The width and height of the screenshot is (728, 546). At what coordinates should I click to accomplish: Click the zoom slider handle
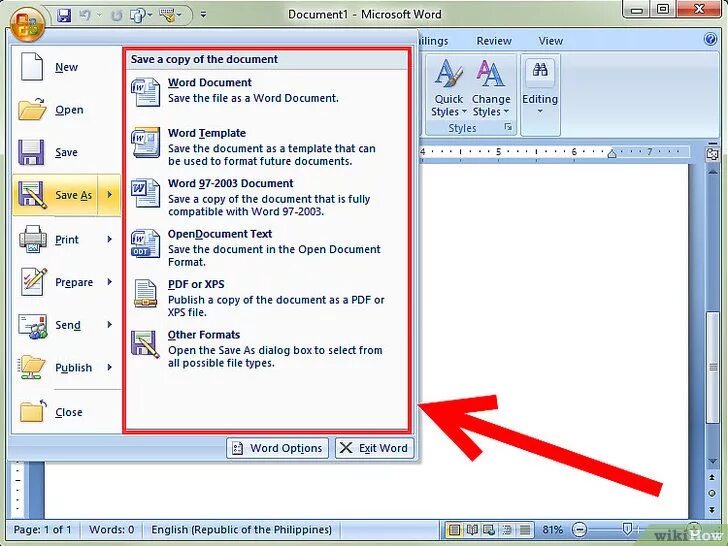(627, 529)
